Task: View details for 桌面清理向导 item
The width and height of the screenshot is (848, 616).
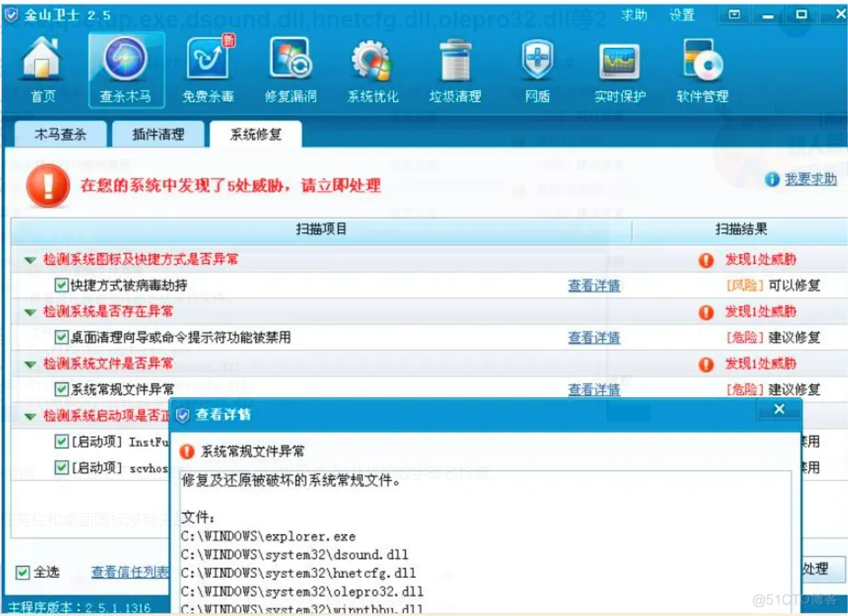Action: pyautogui.click(x=594, y=337)
